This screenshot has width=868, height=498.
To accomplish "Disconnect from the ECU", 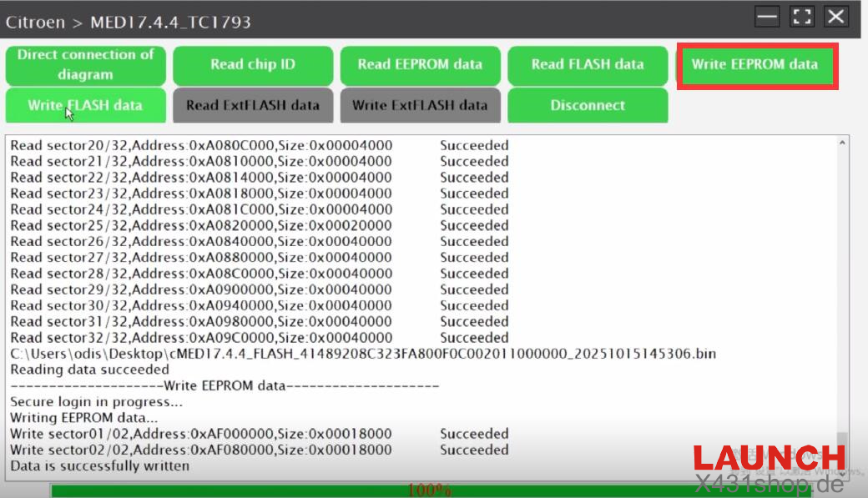I will tap(587, 106).
